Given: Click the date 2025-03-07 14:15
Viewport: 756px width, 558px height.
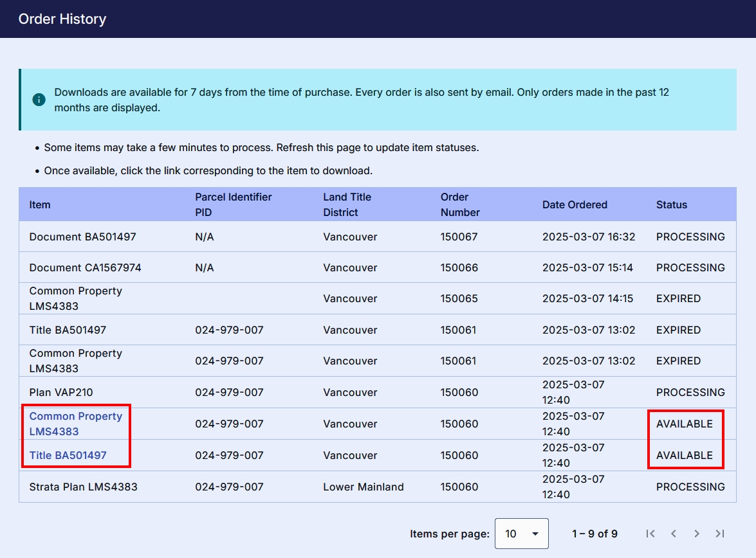Looking at the screenshot, I should pyautogui.click(x=587, y=298).
